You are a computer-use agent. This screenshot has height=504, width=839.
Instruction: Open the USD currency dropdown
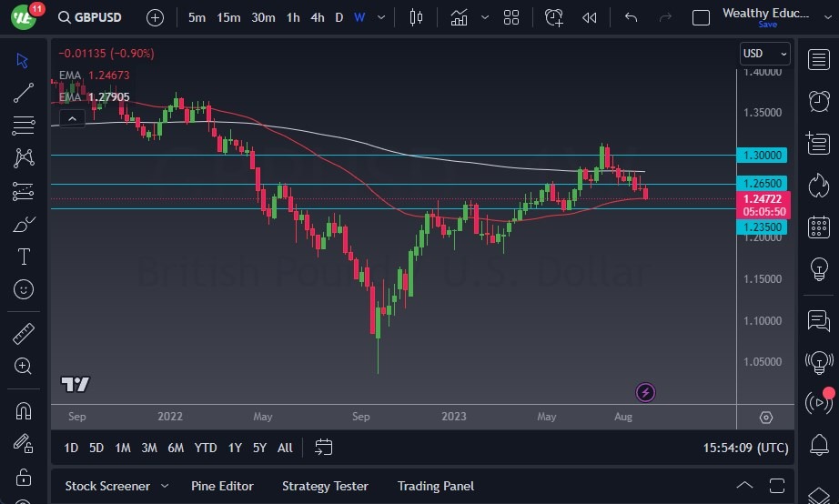pyautogui.click(x=764, y=54)
